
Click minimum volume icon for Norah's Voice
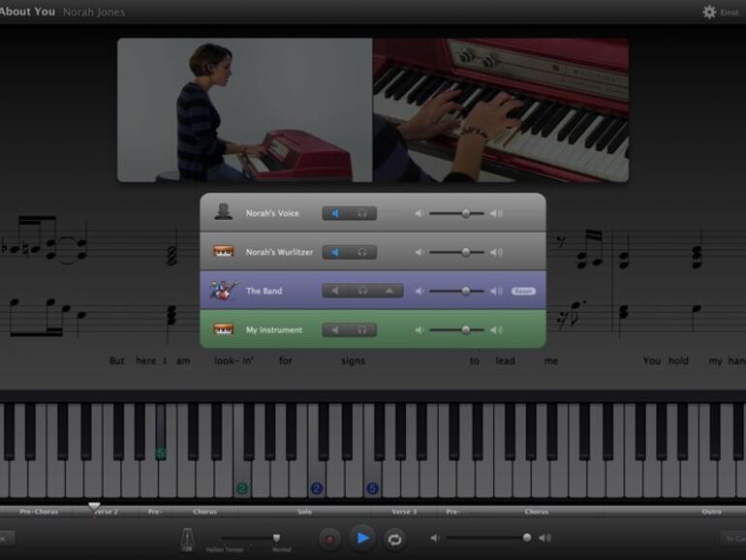point(420,213)
